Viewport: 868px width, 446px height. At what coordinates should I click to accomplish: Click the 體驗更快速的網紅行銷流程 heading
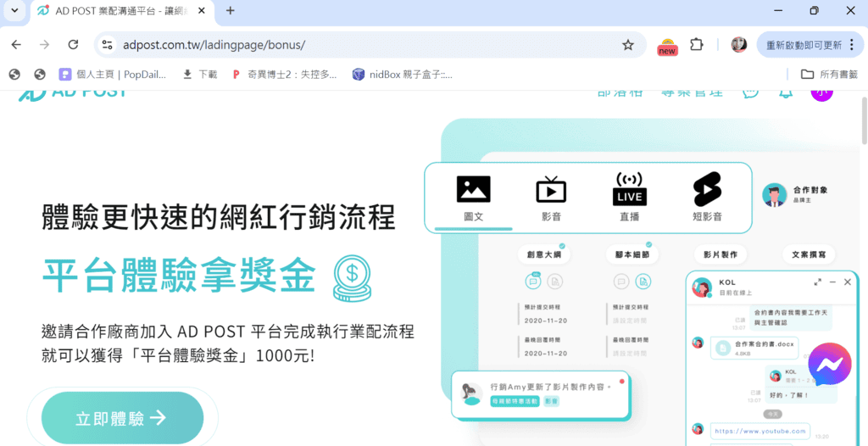click(x=219, y=217)
